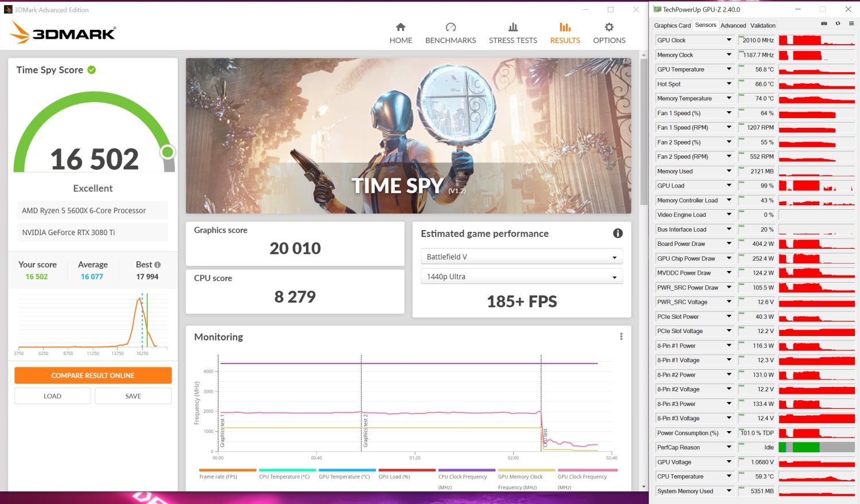
Task: Open the GPU-Z hamburger menu
Action: point(851,24)
